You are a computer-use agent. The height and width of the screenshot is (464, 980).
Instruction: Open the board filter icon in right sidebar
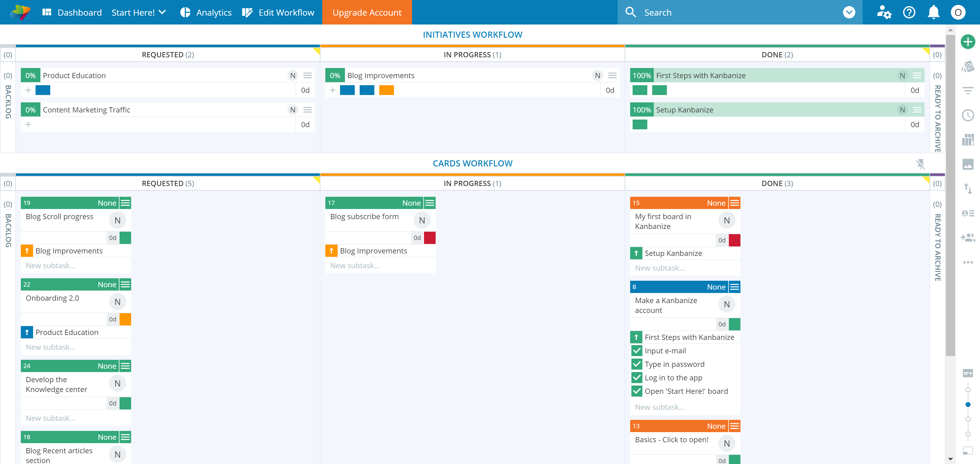coord(969,90)
